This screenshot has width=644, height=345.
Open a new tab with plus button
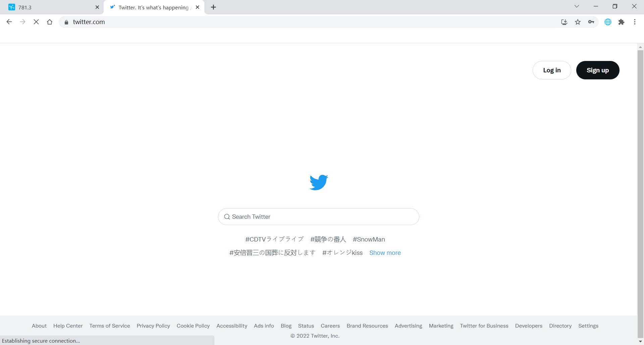pos(213,7)
